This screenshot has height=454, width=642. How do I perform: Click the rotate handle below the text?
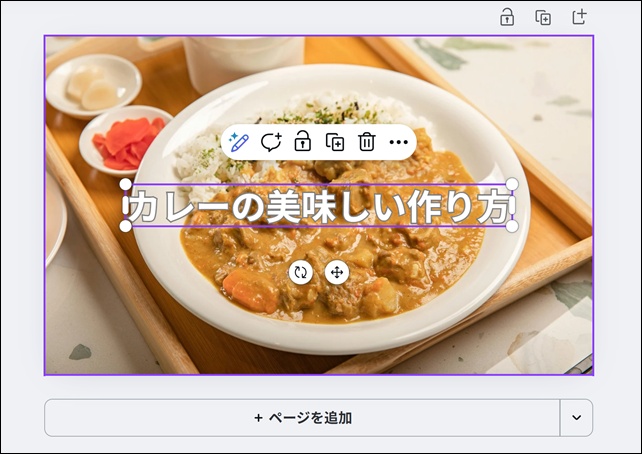(x=300, y=272)
